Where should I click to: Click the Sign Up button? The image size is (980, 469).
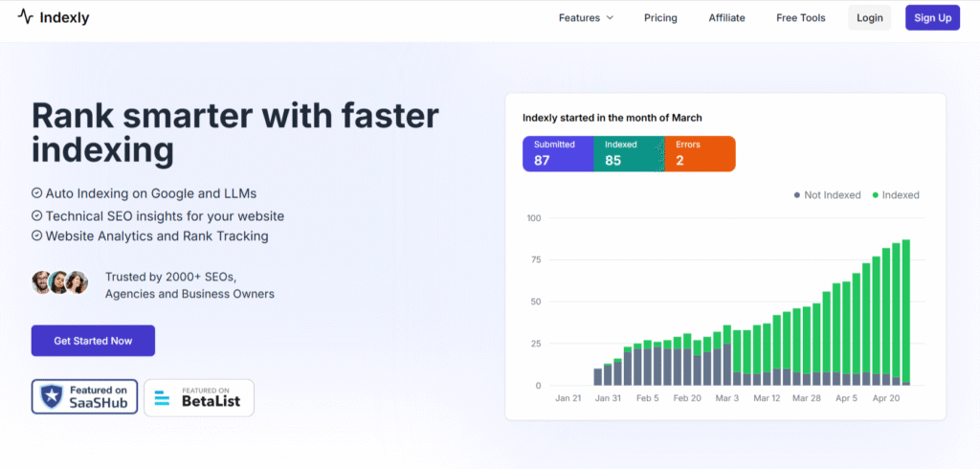pos(932,17)
